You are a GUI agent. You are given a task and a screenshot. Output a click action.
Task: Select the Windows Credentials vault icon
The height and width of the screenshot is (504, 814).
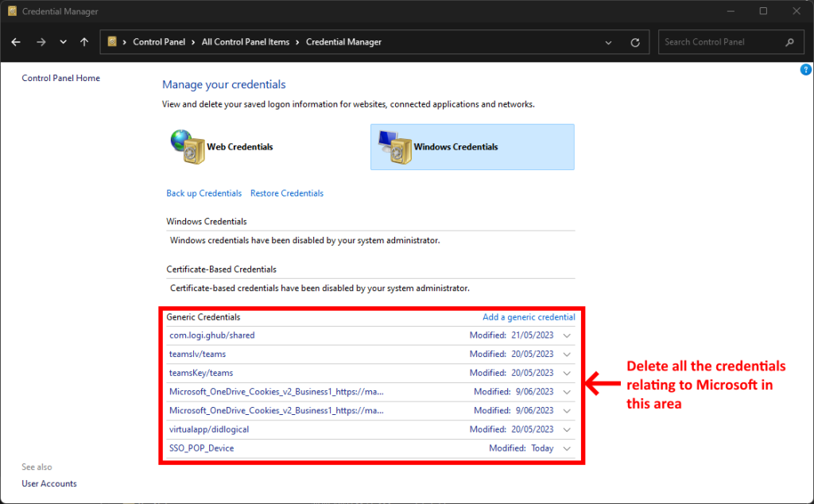(x=394, y=147)
